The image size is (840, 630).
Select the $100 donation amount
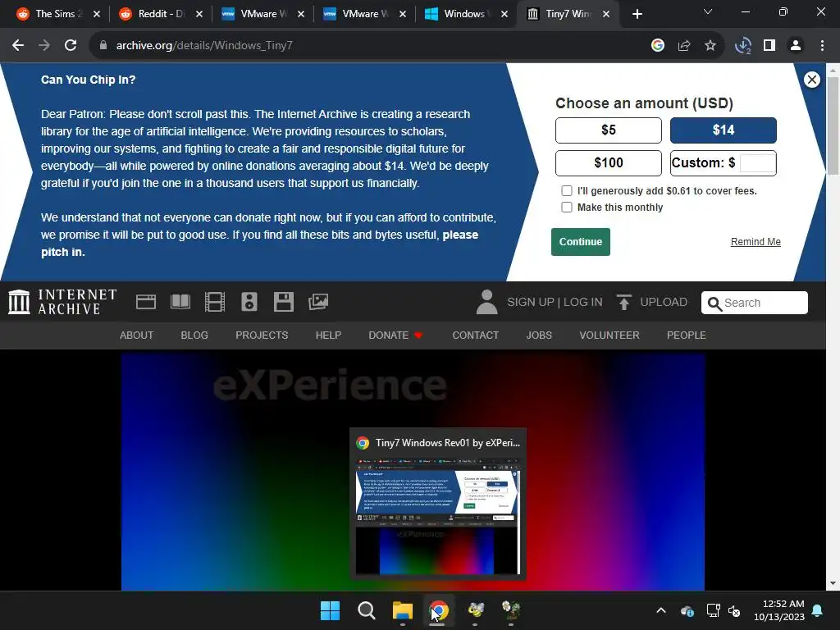click(609, 163)
